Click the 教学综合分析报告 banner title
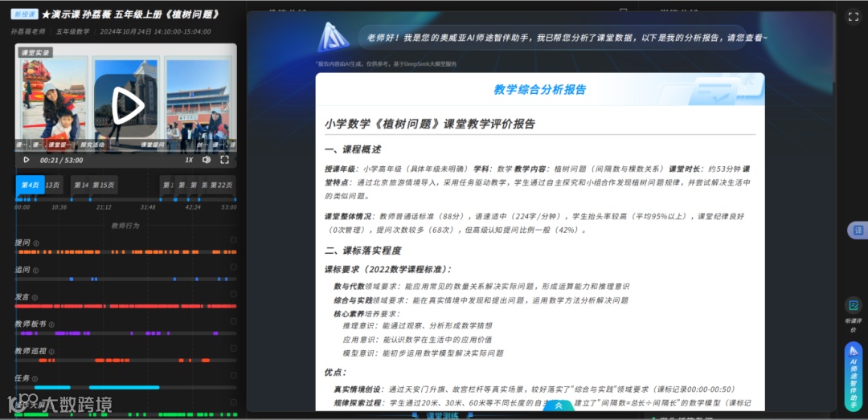Image resolution: width=868 pixels, height=420 pixels. [540, 90]
